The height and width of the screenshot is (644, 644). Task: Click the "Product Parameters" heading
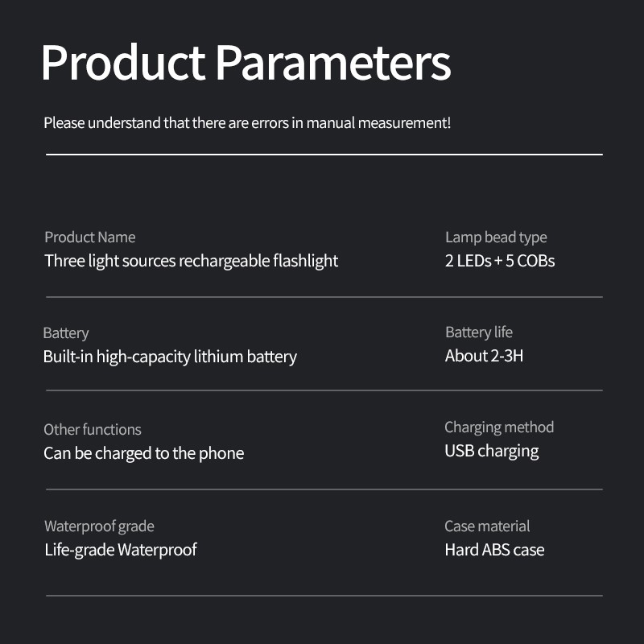pos(246,63)
